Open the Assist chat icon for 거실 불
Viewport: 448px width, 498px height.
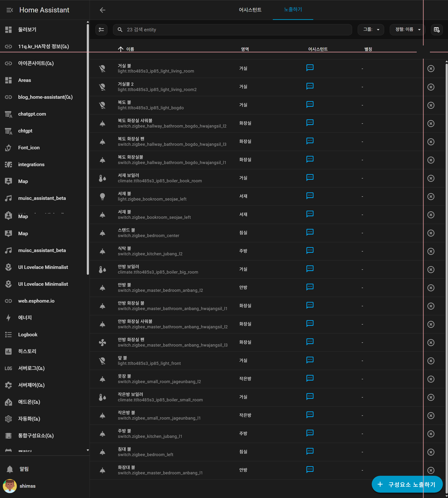coord(310,68)
